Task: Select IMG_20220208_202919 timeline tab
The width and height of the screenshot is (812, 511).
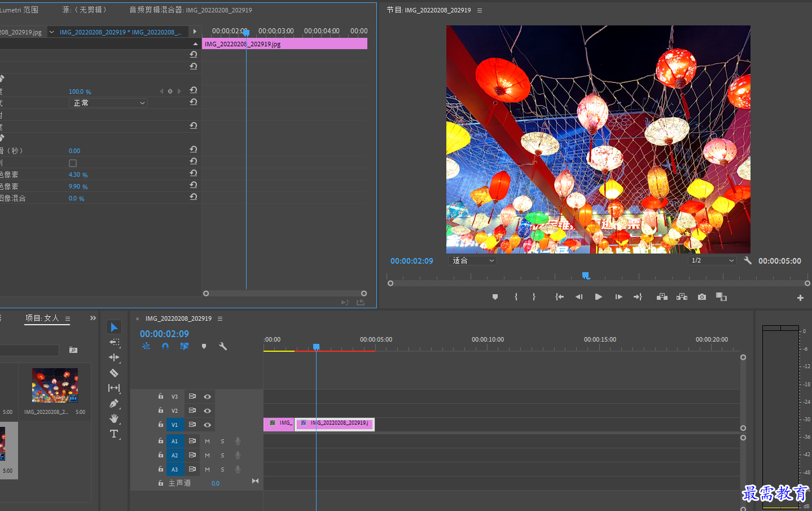Action: click(x=178, y=318)
